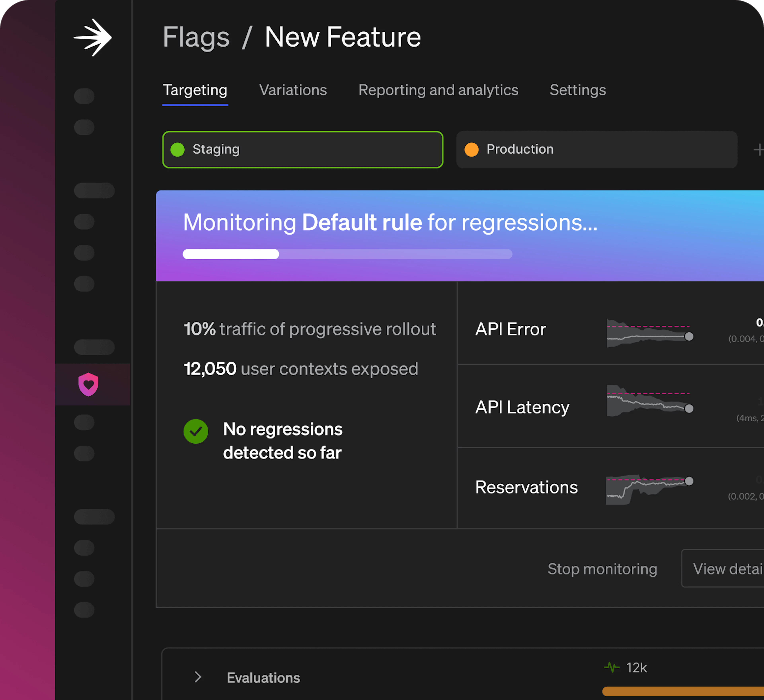
Task: Click the green pulse icon beside 12k
Action: tap(611, 667)
